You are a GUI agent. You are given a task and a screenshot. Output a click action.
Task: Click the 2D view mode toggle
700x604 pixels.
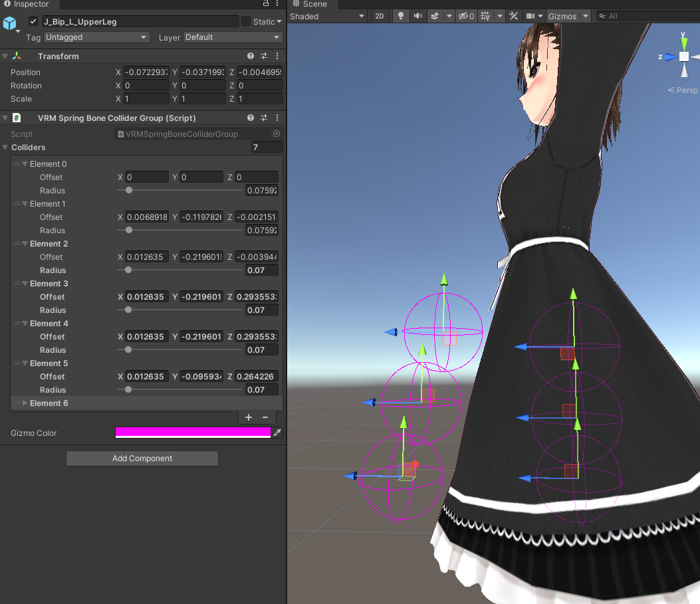coord(380,16)
